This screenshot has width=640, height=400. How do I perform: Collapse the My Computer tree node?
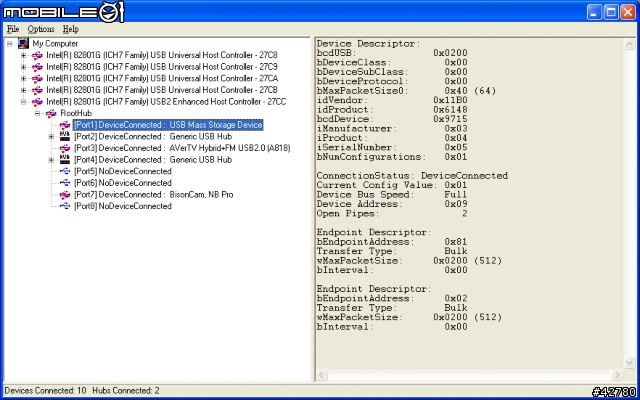(x=10, y=44)
